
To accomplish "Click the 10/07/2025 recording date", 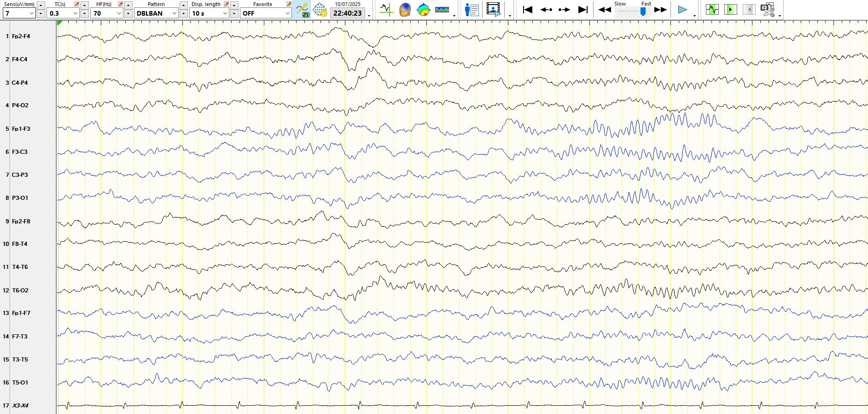I will (x=348, y=4).
